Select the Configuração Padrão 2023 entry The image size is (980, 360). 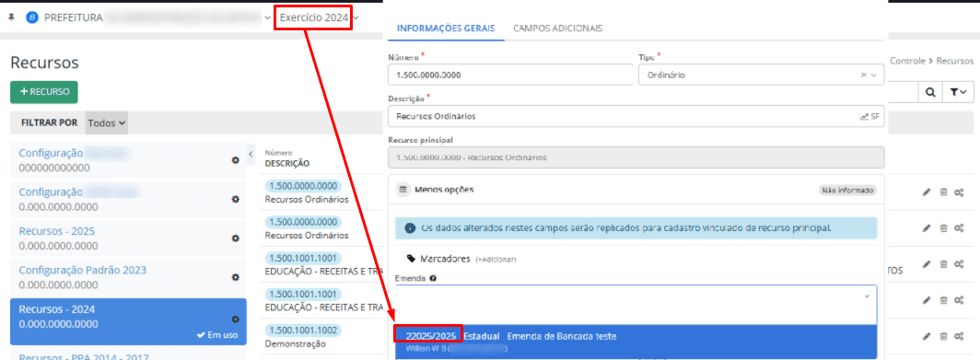click(128, 277)
